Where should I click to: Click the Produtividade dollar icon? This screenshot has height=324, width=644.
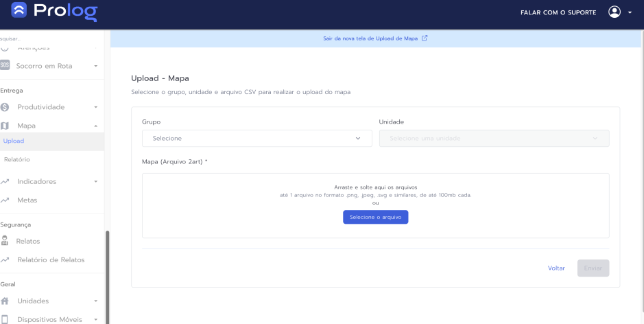[5, 107]
